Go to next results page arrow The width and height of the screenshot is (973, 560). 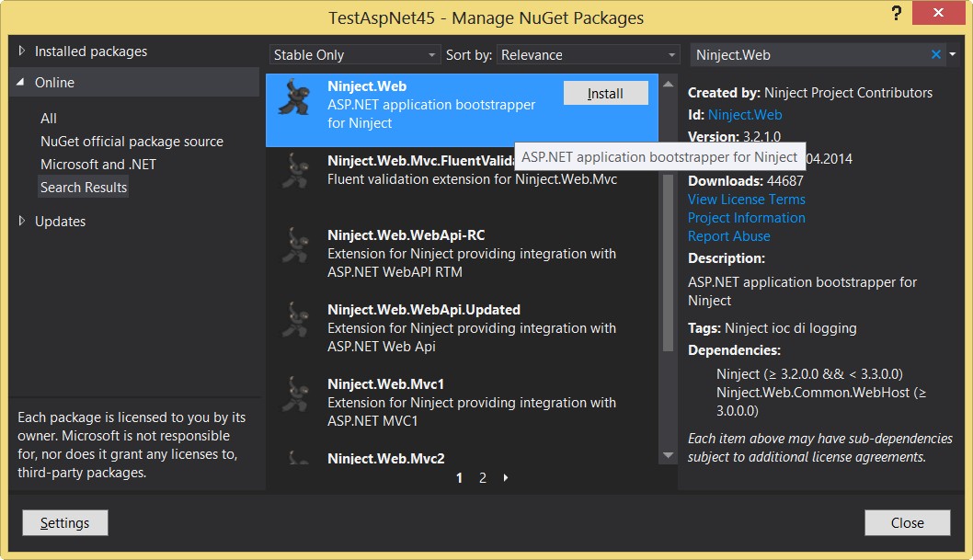point(506,477)
